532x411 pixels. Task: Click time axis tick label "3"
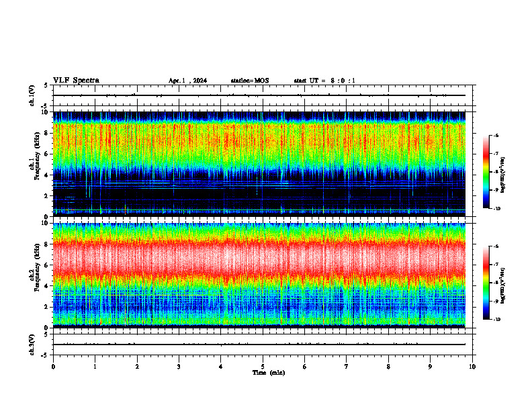coord(179,367)
